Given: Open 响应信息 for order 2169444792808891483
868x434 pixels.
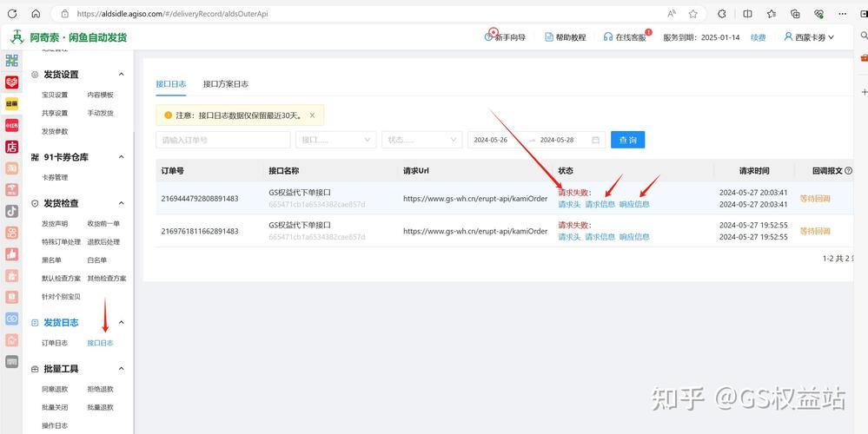Looking at the screenshot, I should click(x=634, y=204).
